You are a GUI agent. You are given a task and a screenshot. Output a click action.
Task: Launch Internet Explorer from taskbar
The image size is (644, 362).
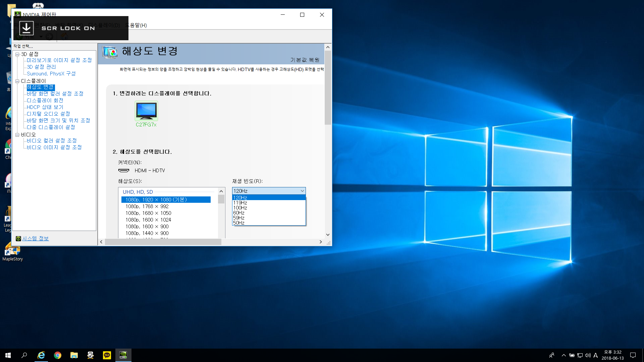click(41, 355)
